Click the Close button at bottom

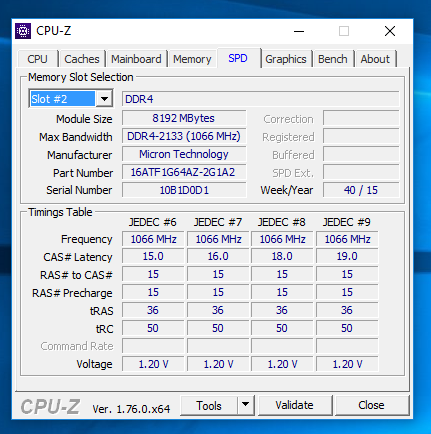coord(371,405)
